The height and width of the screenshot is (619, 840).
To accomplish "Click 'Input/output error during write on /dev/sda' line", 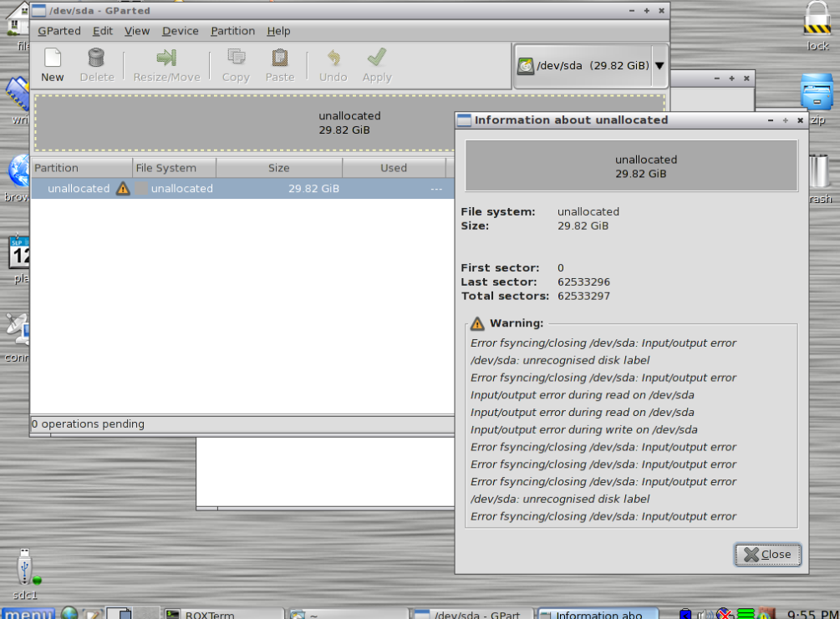I will 584,430.
